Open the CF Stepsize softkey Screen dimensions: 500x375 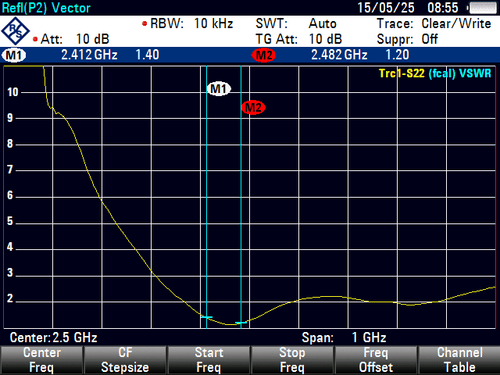pos(125,360)
